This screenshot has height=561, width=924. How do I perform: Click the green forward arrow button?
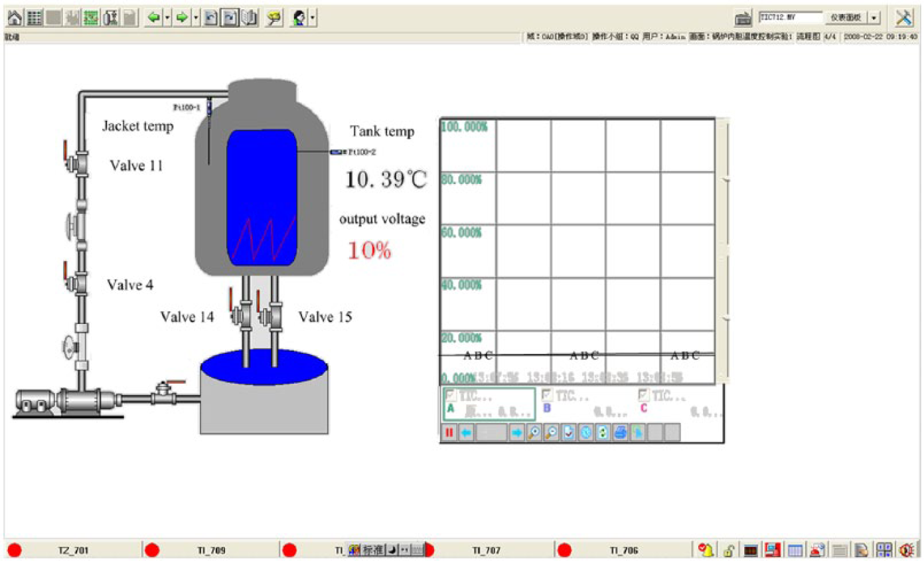[x=181, y=18]
